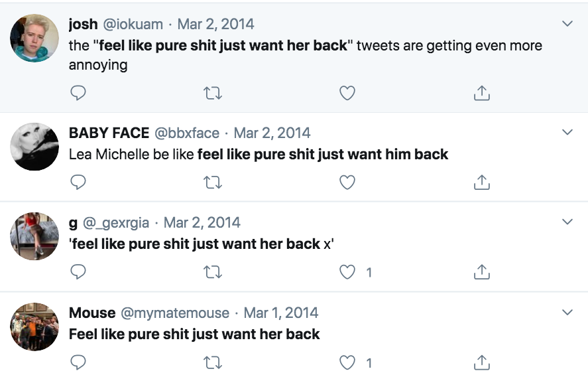Image resolution: width=588 pixels, height=379 pixels.
Task: Open BABY FACE's profile name link
Action: (x=109, y=133)
